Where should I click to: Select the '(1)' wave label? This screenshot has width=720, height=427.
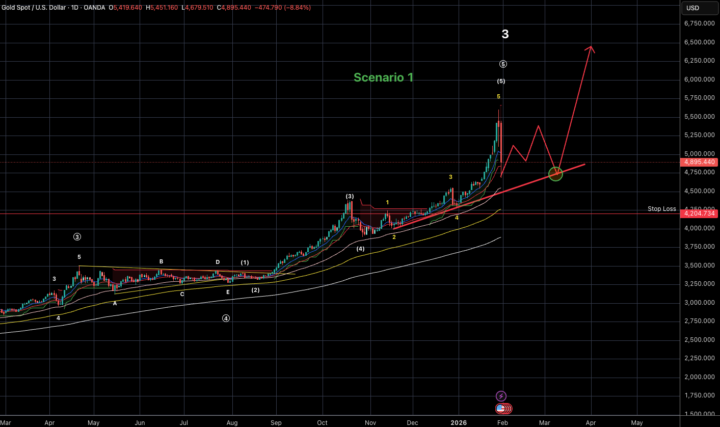(x=245, y=263)
